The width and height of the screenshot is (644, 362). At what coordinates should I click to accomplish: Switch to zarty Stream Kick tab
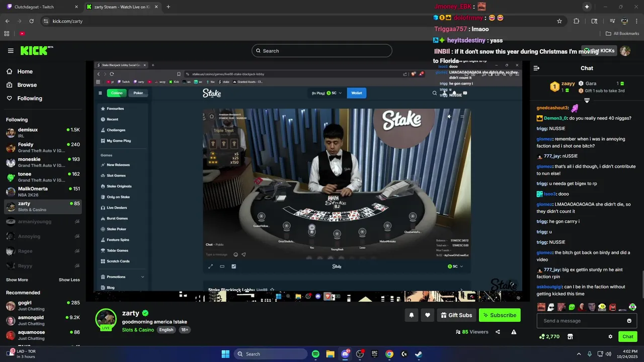[122, 7]
